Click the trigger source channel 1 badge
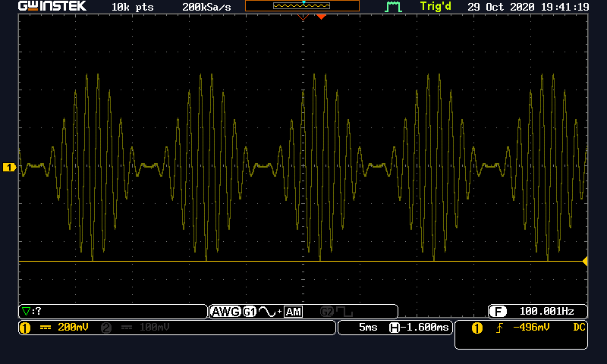This screenshot has height=364, width=607. (x=477, y=328)
